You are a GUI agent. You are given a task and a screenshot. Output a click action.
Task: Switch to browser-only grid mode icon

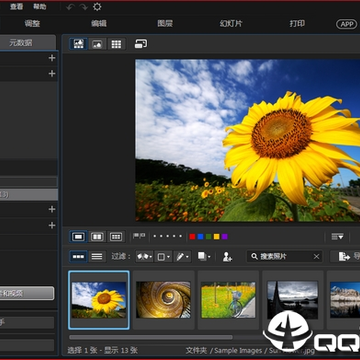[116, 44]
